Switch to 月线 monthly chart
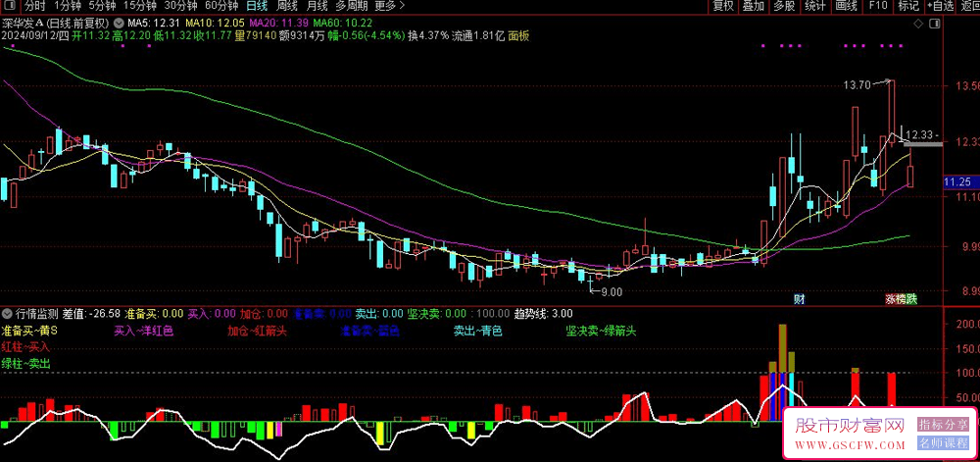 coord(317,6)
